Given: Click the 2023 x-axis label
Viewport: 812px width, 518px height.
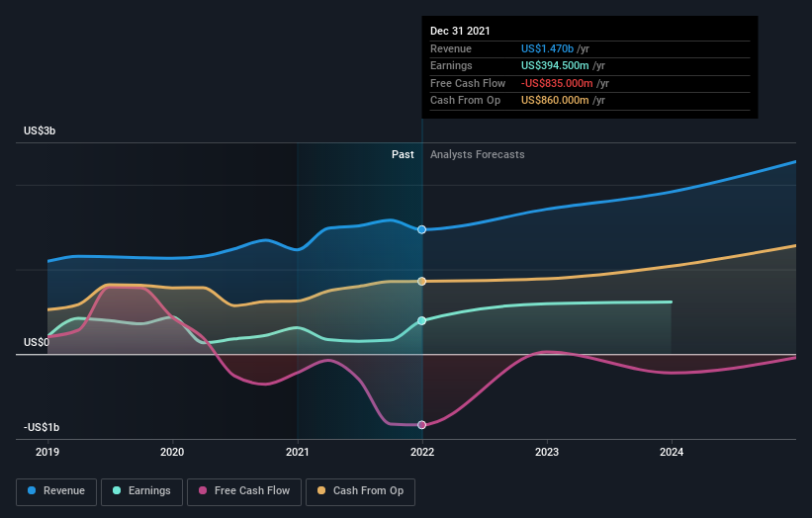Looking at the screenshot, I should pyautogui.click(x=547, y=453).
